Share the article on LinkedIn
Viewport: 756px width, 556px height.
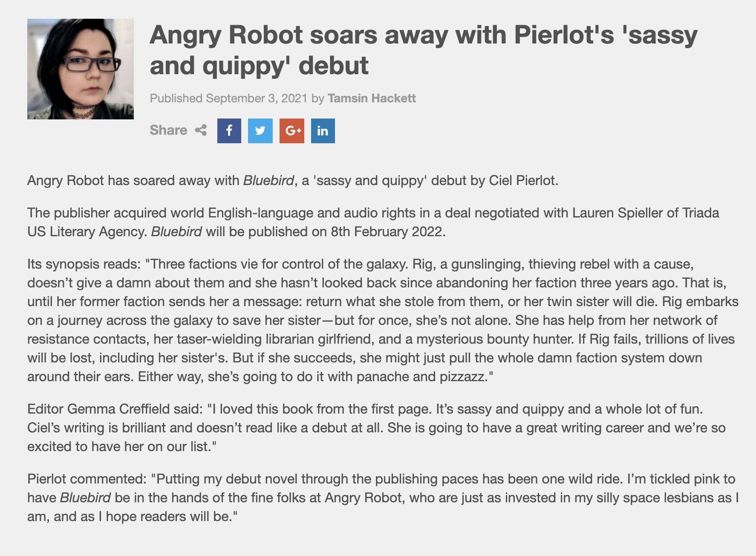coord(323,130)
